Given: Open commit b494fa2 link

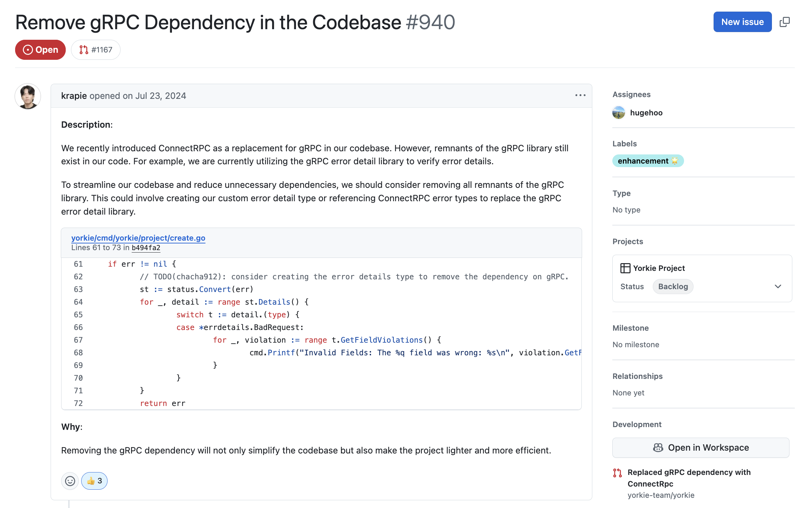Looking at the screenshot, I should [x=146, y=248].
